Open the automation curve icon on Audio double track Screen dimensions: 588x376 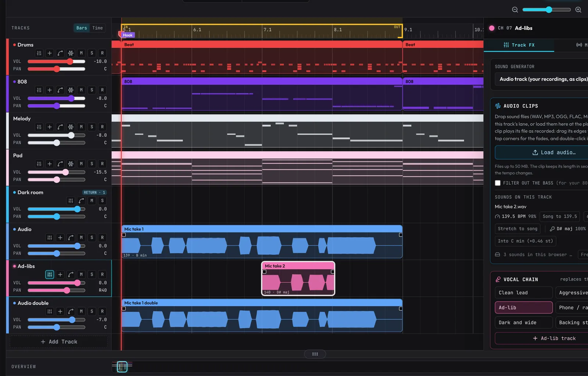coord(71,311)
